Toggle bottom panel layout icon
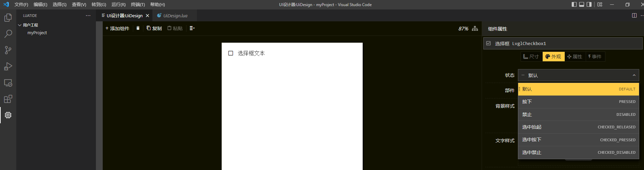Screen dimensions: 644x170 pyautogui.click(x=582, y=4)
